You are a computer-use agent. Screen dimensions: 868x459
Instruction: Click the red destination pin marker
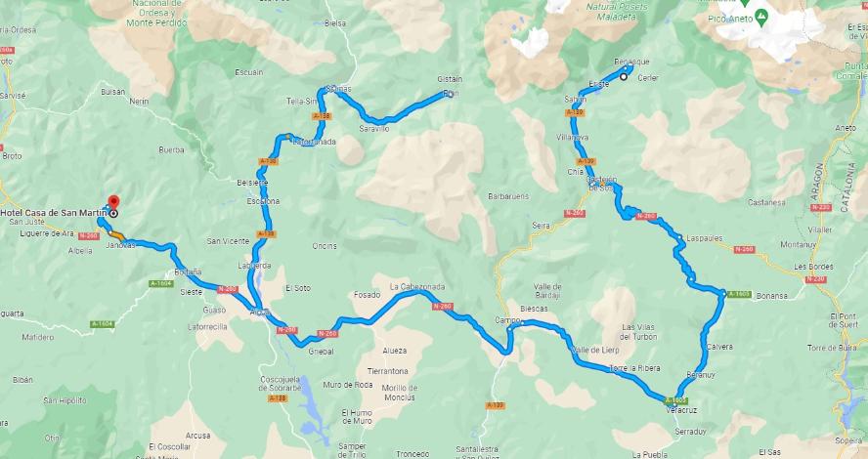click(x=113, y=201)
